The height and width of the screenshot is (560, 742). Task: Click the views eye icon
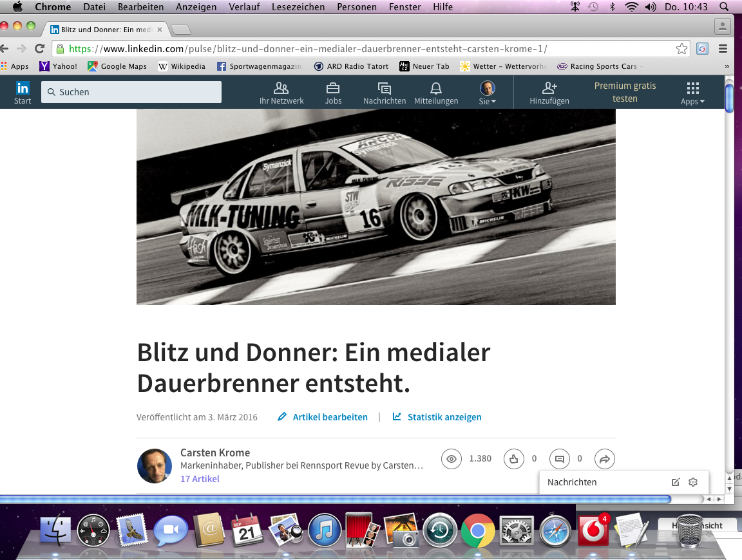(x=452, y=459)
